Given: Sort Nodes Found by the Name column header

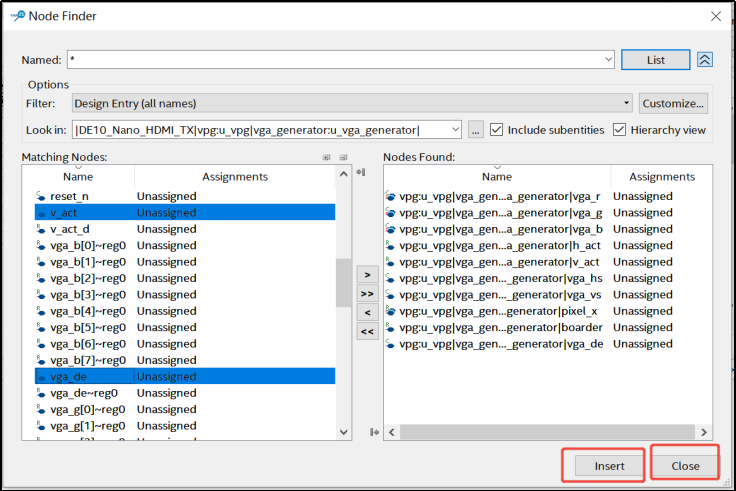Looking at the screenshot, I should point(497,176).
